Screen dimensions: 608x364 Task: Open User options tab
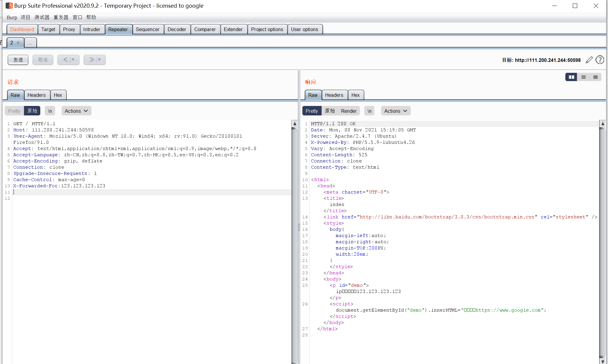pos(304,29)
